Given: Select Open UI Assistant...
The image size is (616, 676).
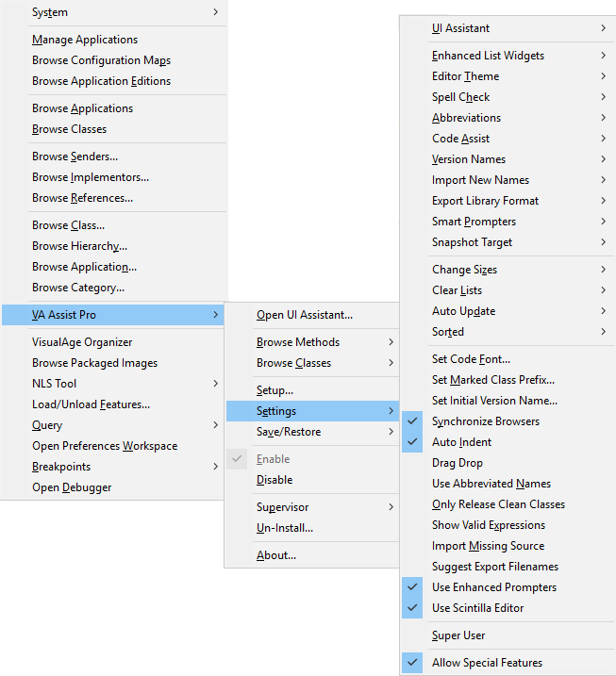Looking at the screenshot, I should (x=304, y=315).
